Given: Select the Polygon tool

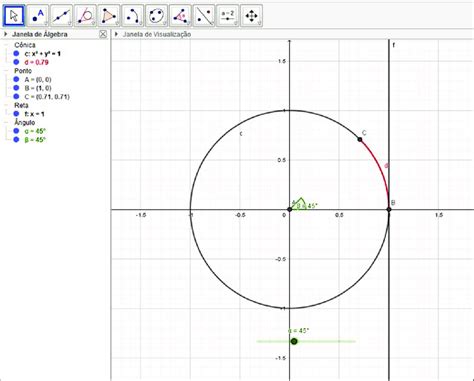Looking at the screenshot, I should click(x=109, y=16).
